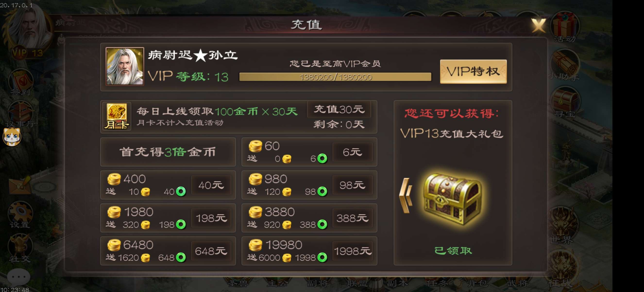Purchase the 充值30元 monthly card
This screenshot has height=292, width=644.
tap(339, 109)
